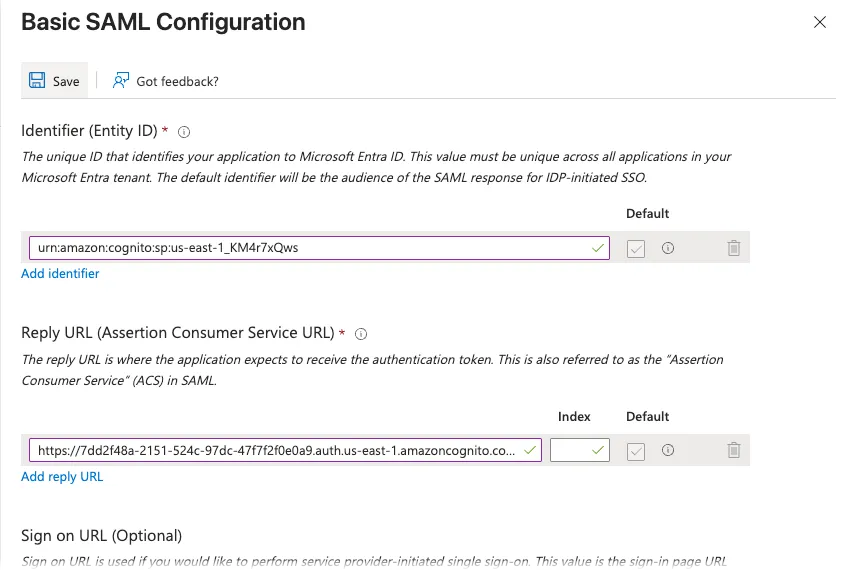The height and width of the screenshot is (570, 853).
Task: Click the Index column header
Action: pyautogui.click(x=574, y=417)
